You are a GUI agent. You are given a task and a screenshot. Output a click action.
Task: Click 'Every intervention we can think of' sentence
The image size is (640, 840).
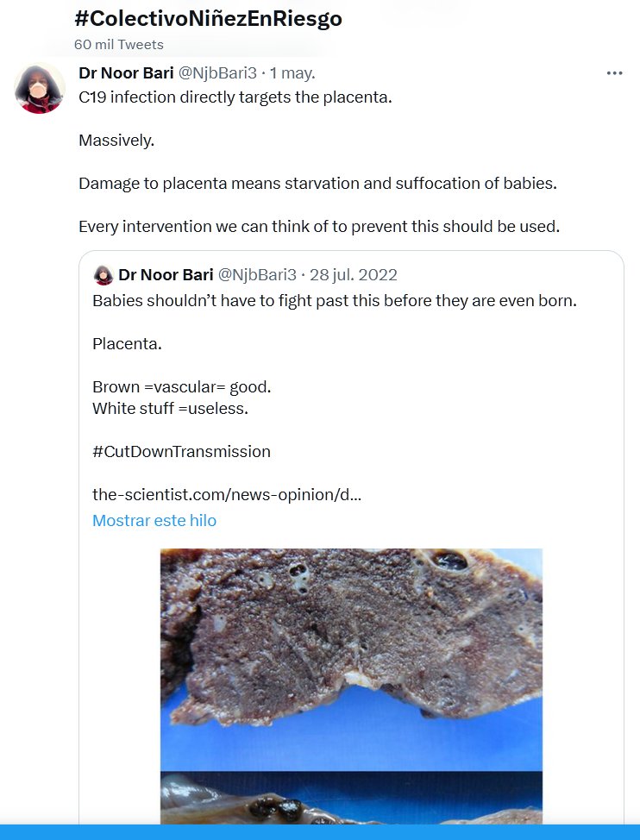(318, 227)
